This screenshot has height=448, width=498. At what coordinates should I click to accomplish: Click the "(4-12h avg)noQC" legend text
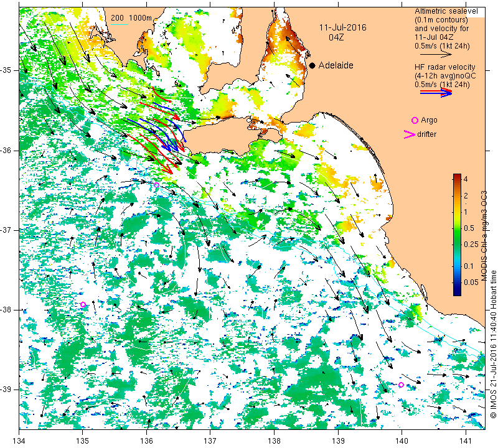[x=445, y=76]
